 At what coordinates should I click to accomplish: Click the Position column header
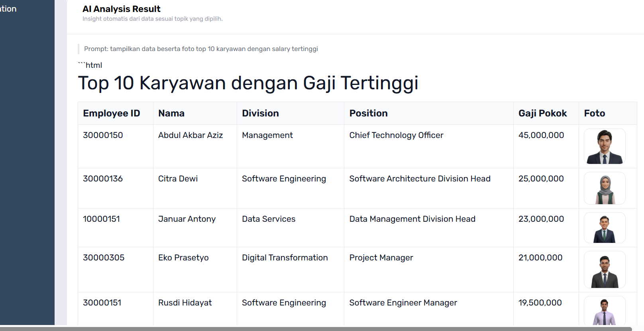pyautogui.click(x=368, y=113)
